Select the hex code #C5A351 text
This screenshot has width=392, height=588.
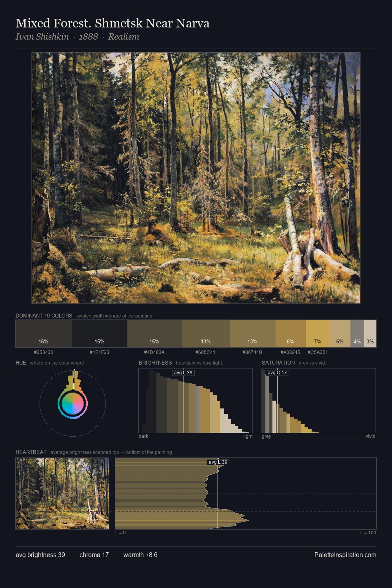318,352
